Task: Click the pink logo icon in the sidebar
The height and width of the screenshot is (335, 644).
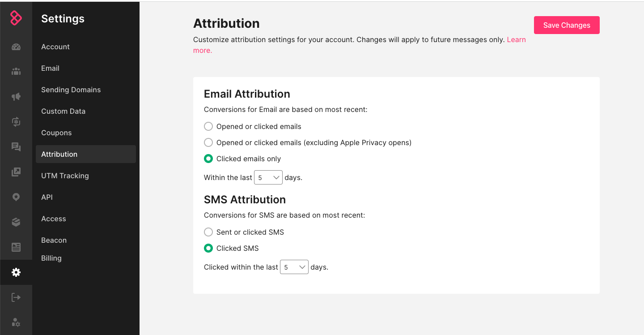Action: (16, 18)
